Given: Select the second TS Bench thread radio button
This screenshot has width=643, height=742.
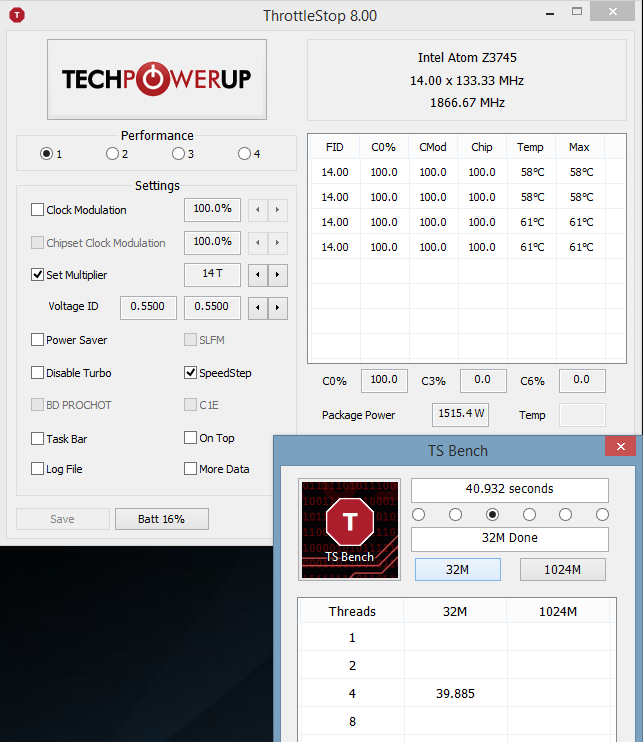Looking at the screenshot, I should (455, 514).
